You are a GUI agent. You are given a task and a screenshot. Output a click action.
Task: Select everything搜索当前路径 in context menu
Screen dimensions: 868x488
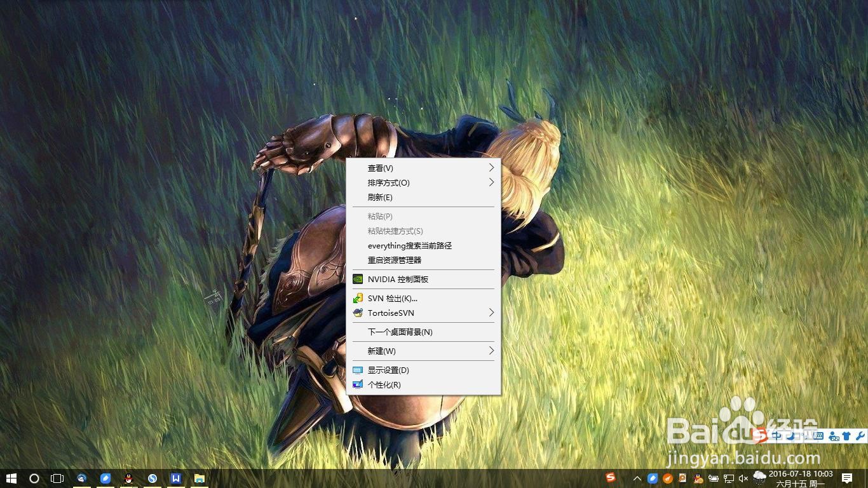coord(423,246)
